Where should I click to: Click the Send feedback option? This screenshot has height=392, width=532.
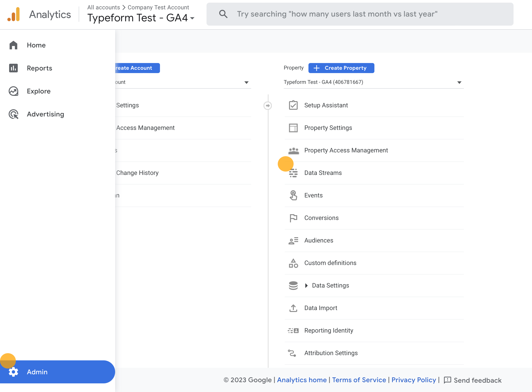(478, 380)
